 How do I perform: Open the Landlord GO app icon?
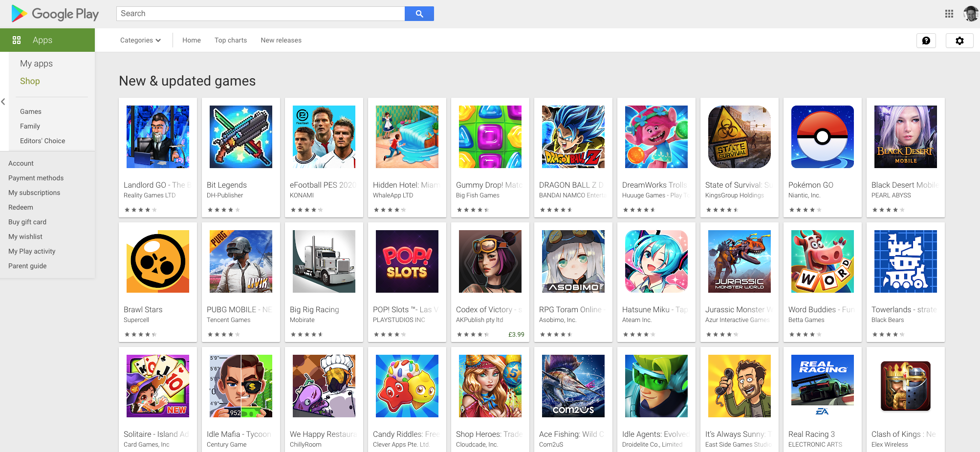pyautogui.click(x=158, y=137)
